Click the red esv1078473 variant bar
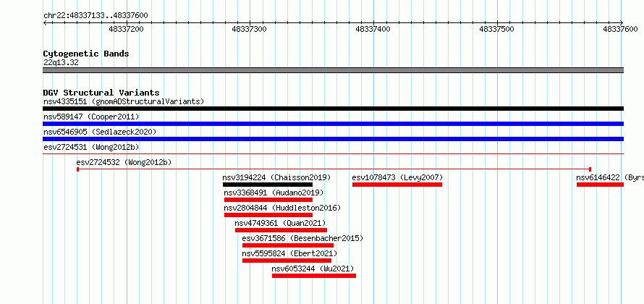 [x=397, y=185]
